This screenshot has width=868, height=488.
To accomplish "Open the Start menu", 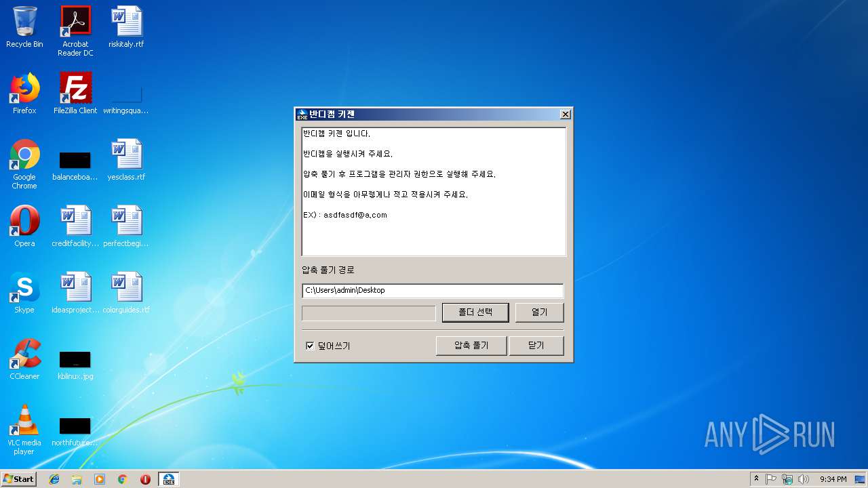I will [18, 479].
